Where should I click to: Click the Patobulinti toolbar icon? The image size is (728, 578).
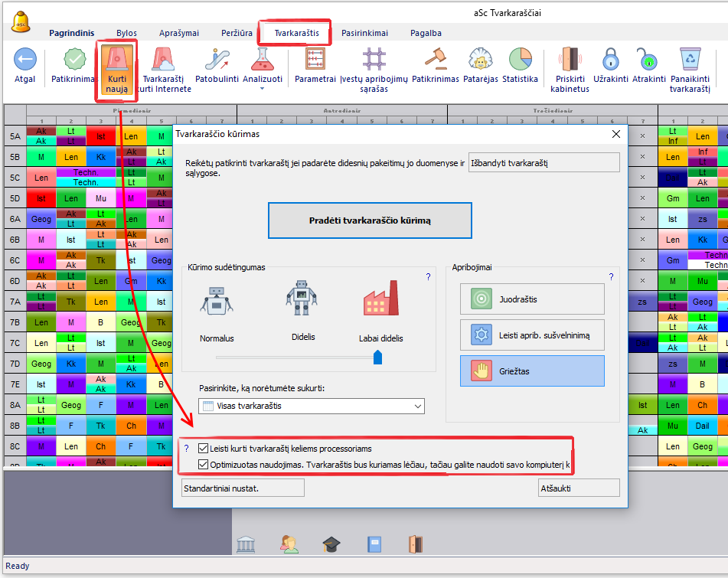[217, 60]
